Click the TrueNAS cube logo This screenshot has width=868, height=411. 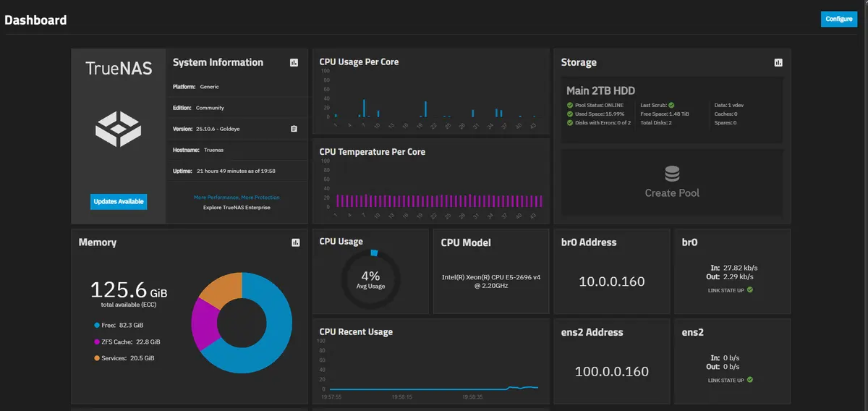click(118, 130)
